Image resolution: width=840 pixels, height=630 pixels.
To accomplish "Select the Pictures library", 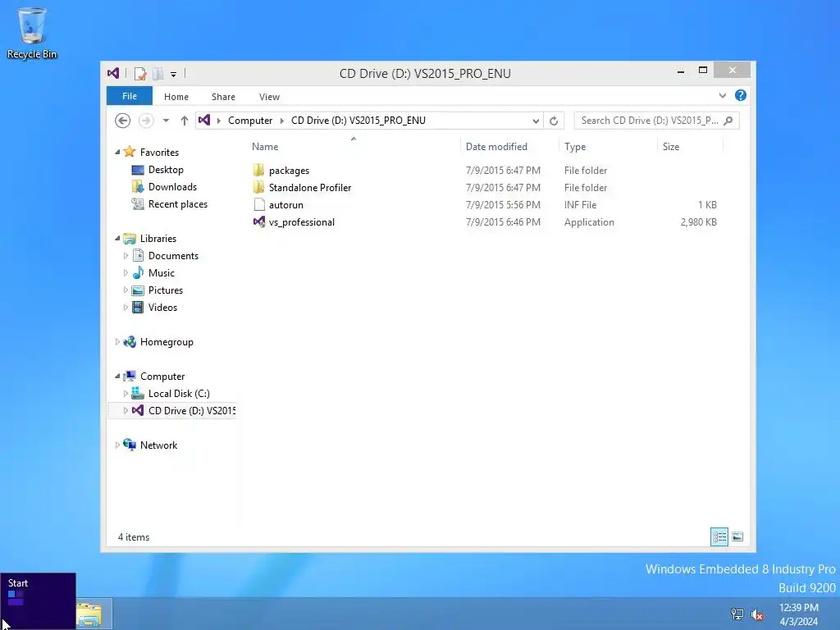I will pos(166,290).
